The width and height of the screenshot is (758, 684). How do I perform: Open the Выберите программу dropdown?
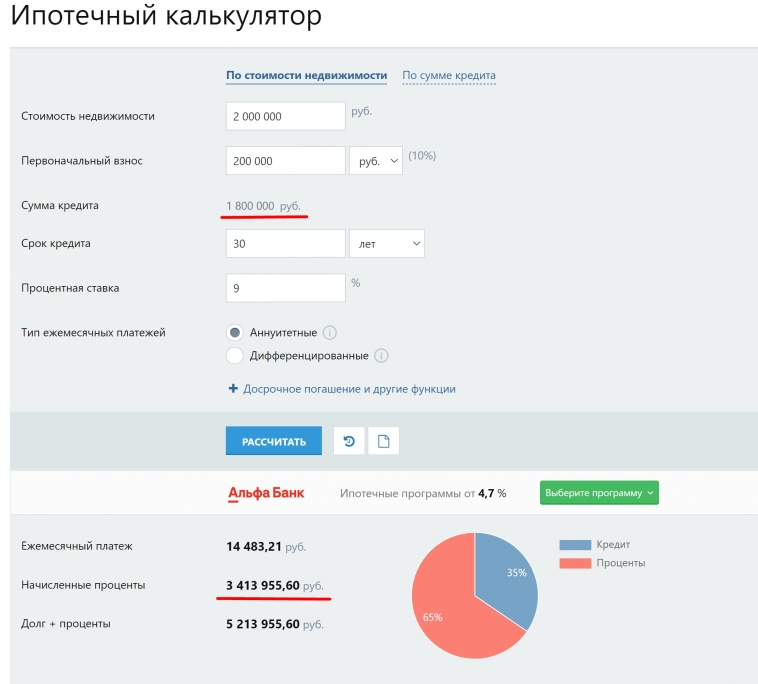[599, 493]
